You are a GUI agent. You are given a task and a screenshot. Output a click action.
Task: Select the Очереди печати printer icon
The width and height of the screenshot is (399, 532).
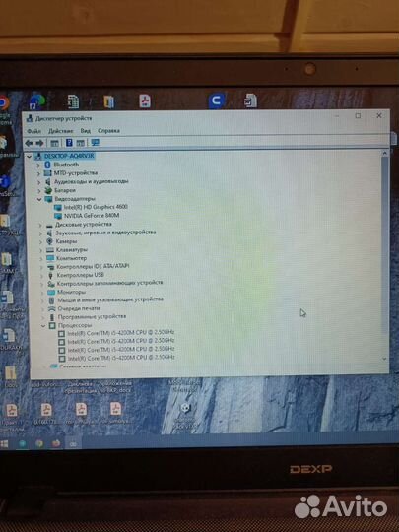pyautogui.click(x=51, y=308)
